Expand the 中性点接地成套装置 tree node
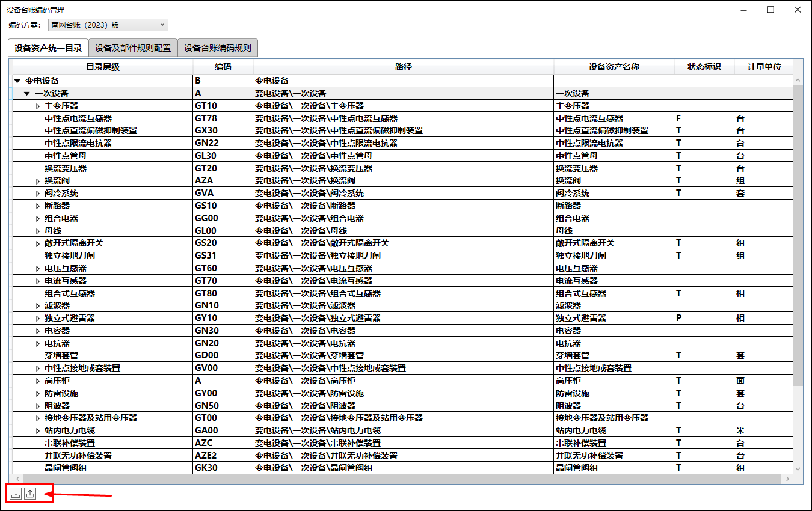 point(38,368)
